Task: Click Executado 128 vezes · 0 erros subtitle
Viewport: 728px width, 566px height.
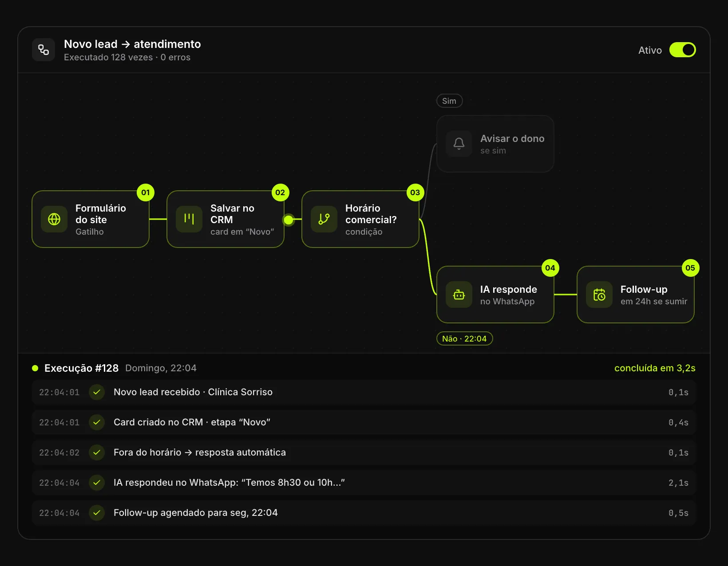Action: pyautogui.click(x=127, y=57)
